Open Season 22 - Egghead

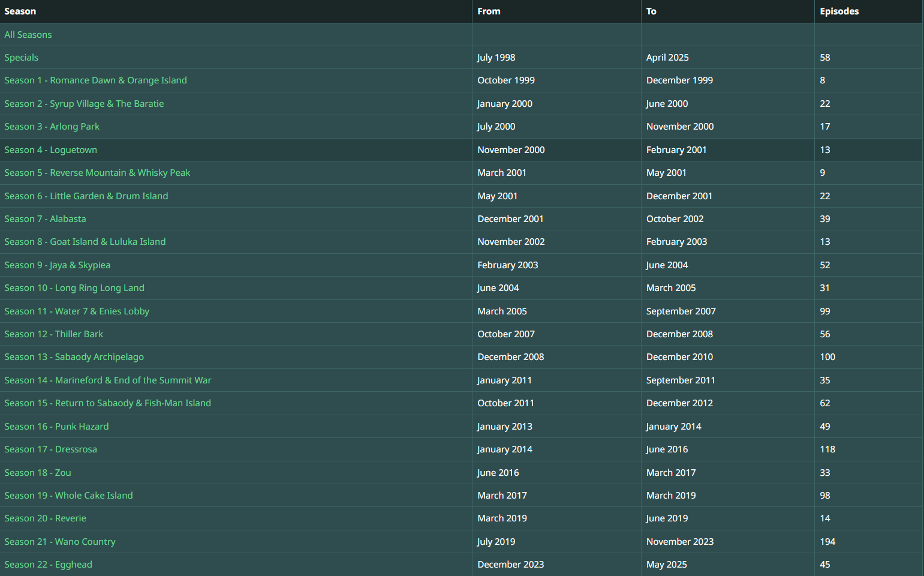coord(48,565)
